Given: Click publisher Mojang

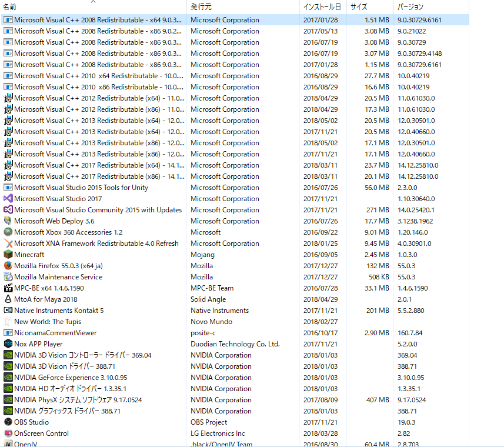Looking at the screenshot, I should tap(202, 255).
